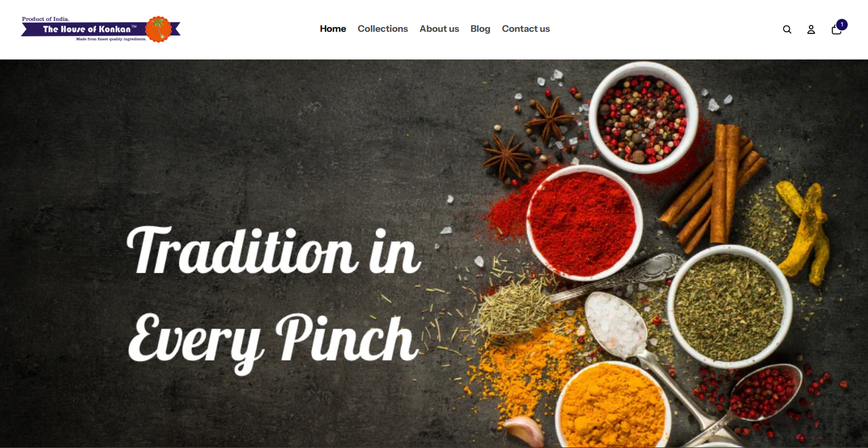Open the search magnifier icon
This screenshot has width=868, height=448.
tap(787, 29)
